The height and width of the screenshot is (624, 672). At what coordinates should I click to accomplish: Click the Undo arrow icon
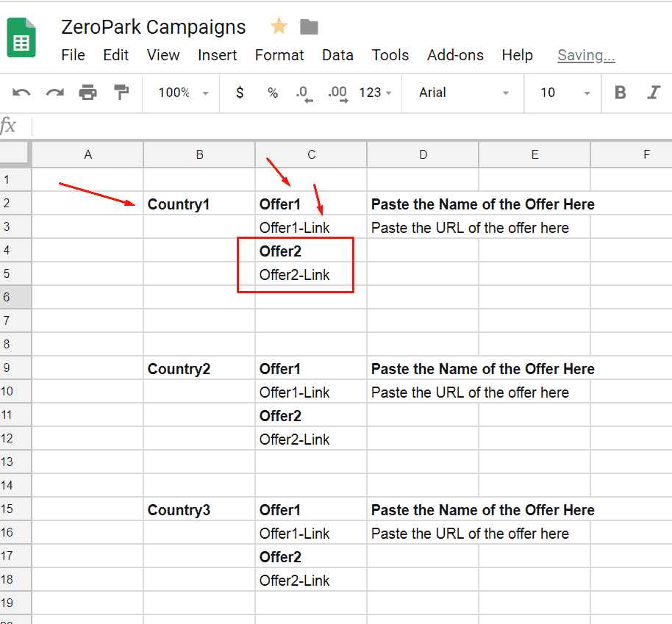(21, 93)
